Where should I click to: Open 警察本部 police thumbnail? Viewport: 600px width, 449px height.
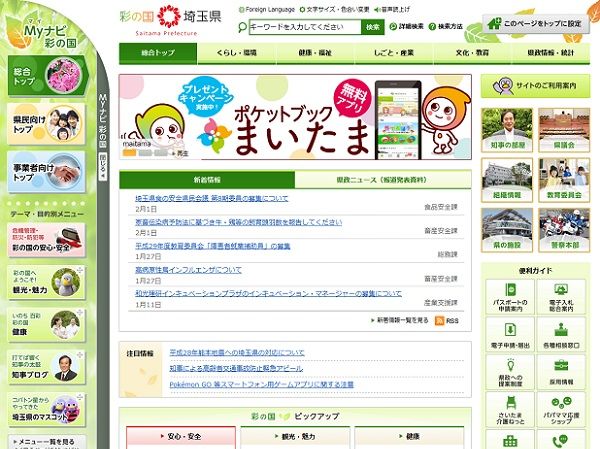click(x=564, y=230)
